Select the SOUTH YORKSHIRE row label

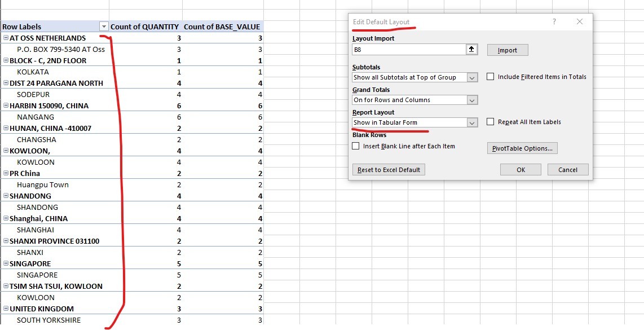49,320
